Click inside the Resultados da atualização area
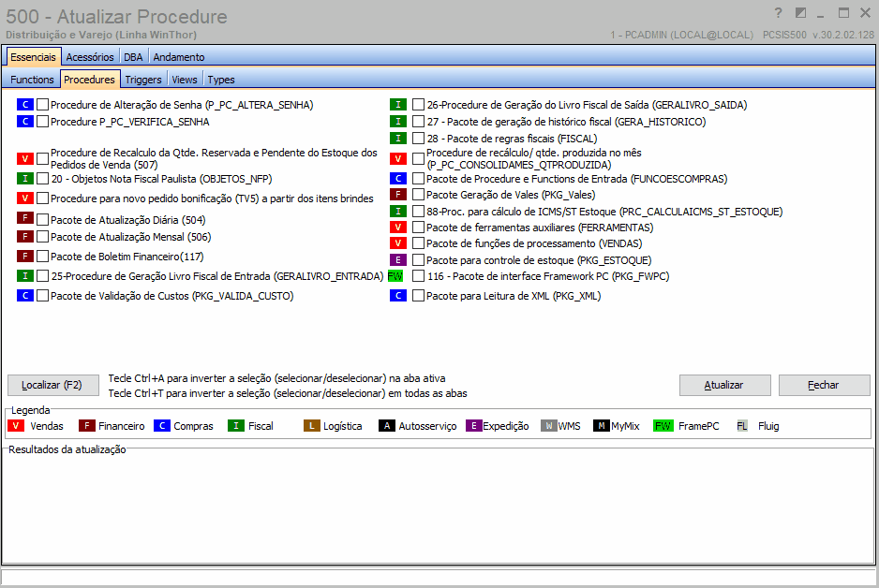This screenshot has width=879, height=588. [x=438, y=507]
